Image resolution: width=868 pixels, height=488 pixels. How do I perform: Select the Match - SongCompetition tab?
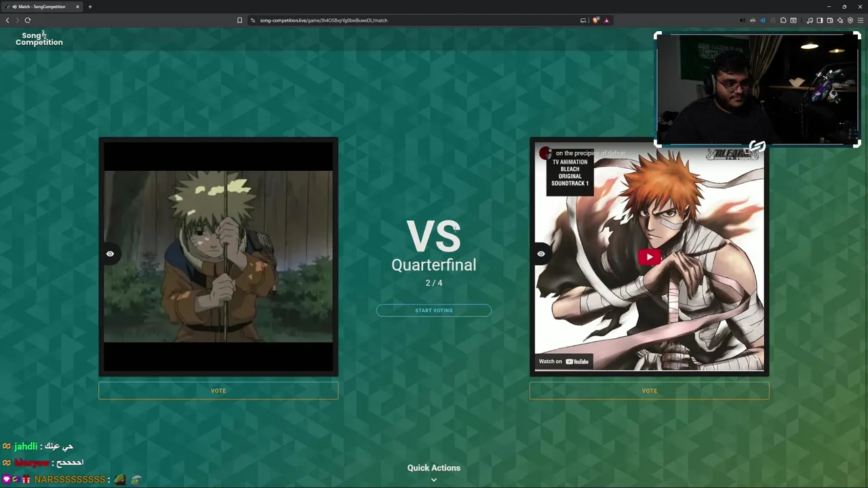coord(42,7)
